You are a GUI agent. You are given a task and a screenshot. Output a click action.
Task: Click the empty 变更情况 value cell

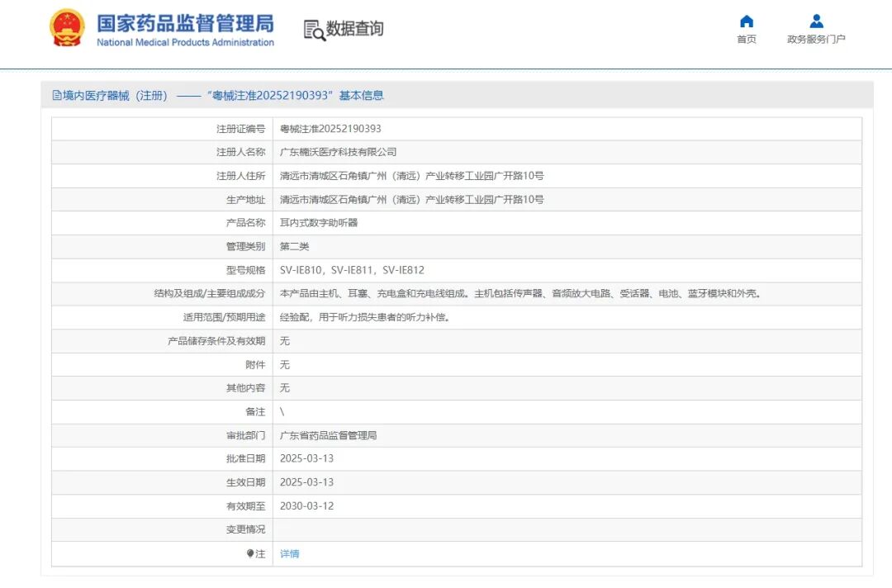(413, 529)
